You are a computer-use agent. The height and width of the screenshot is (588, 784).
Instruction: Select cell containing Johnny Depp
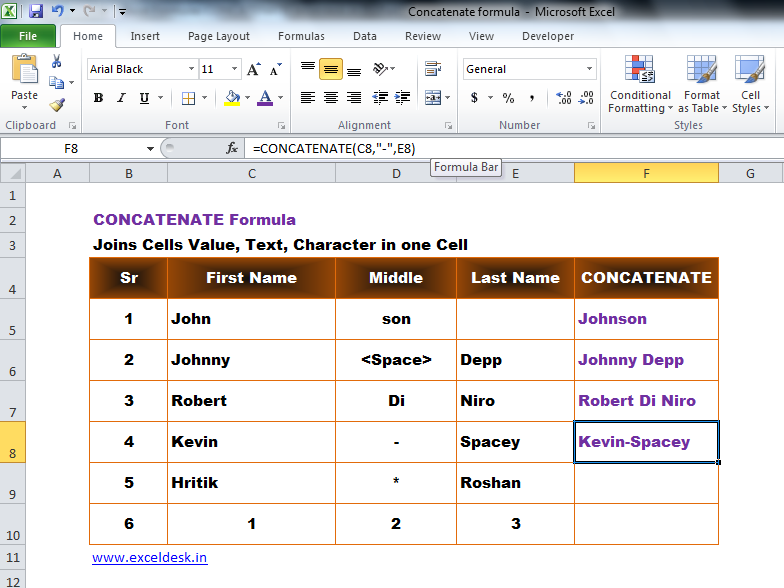pos(646,360)
